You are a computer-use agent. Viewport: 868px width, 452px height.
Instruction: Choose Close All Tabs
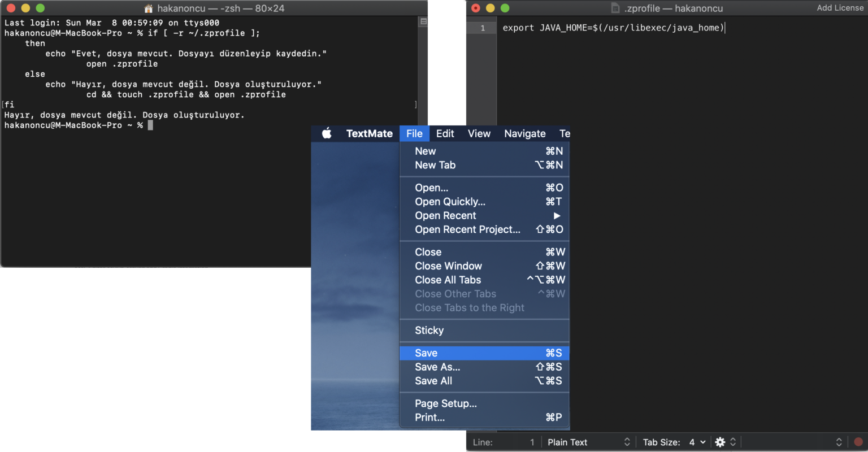pos(484,280)
